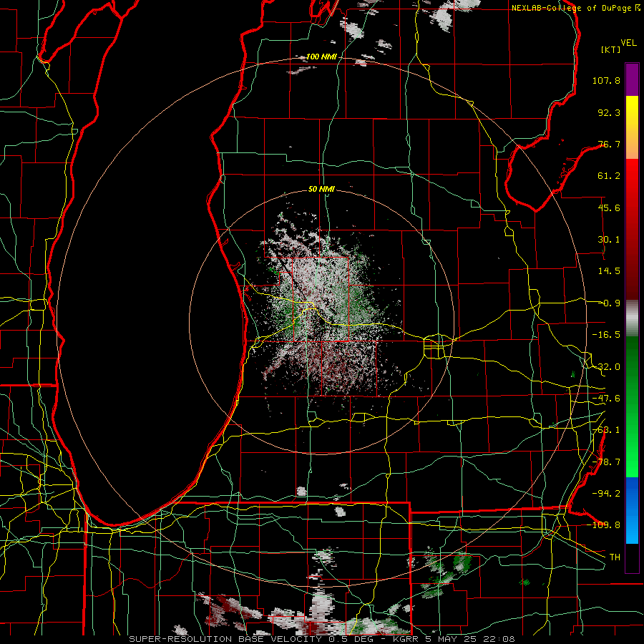The width and height of the screenshot is (644, 644).
Task: Click the VEL legend title
Action: (628, 43)
